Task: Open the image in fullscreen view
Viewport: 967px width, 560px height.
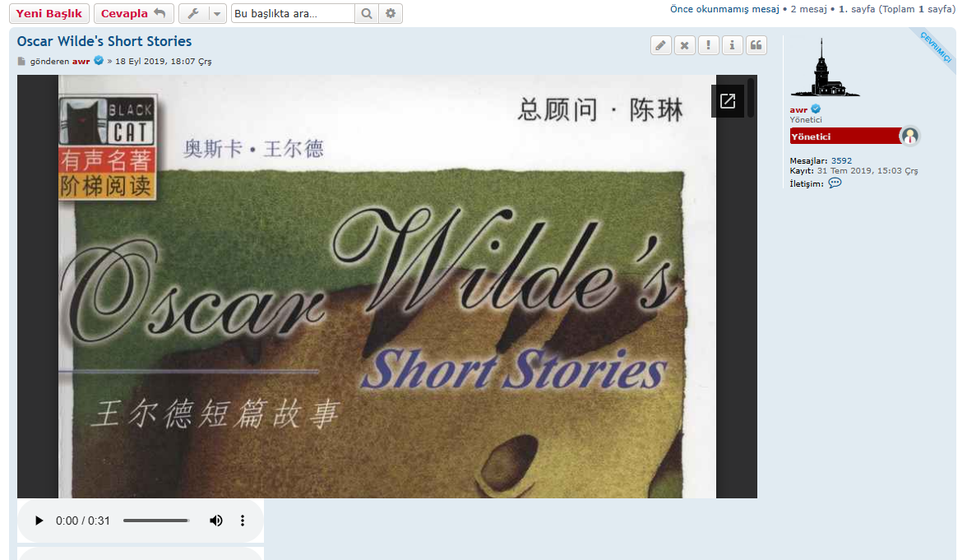Action: tap(728, 100)
